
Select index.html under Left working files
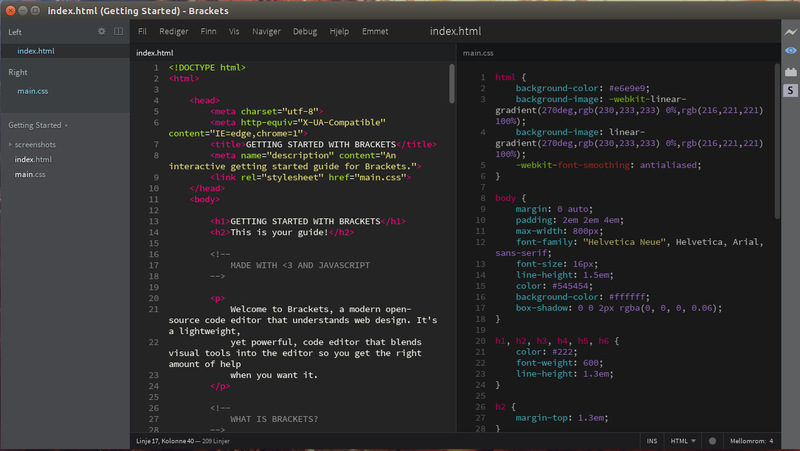coord(35,50)
